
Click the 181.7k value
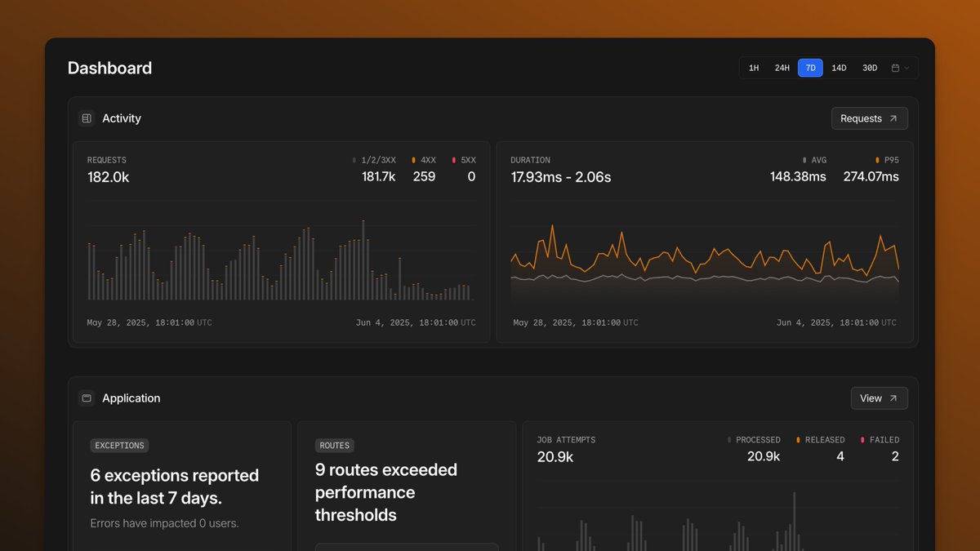click(379, 177)
